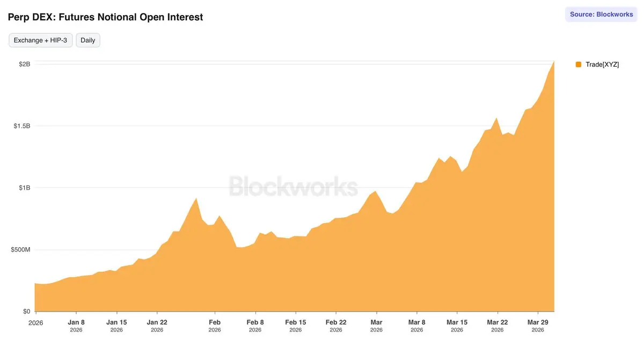Click the $1B y-axis label
Screen dimensions: 644x346
(x=25, y=188)
